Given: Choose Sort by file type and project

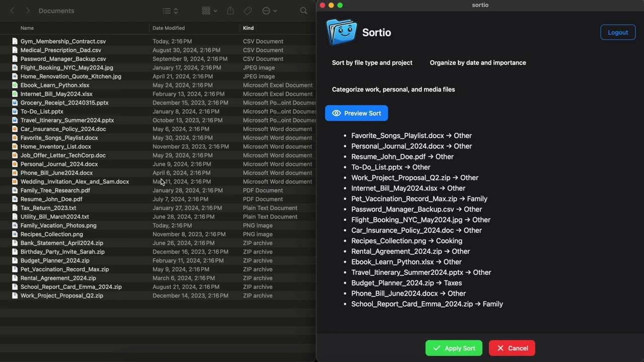Looking at the screenshot, I should coord(372,63).
